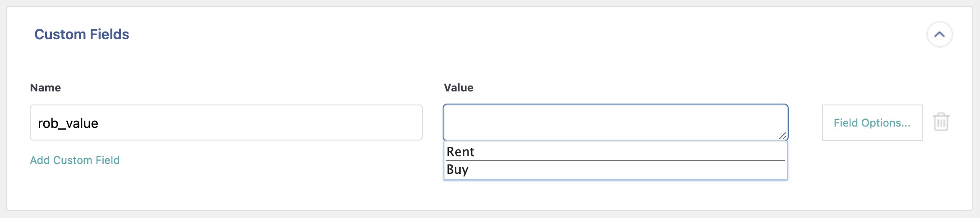
Task: Delete the rob_value field with trash icon
Action: [941, 122]
